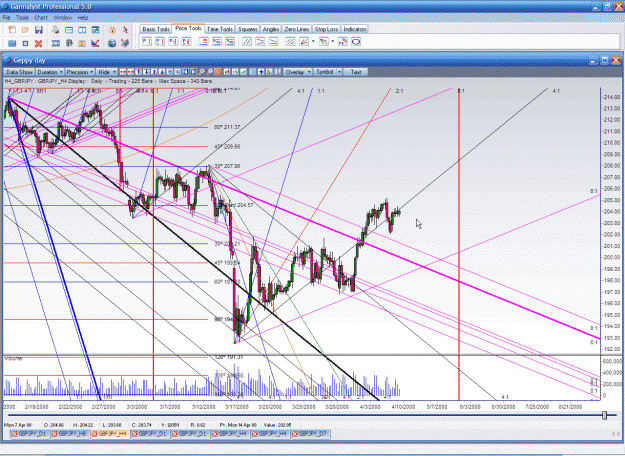This screenshot has width=625, height=456.
Task: Switch to the Indicators tab
Action: coord(355,29)
